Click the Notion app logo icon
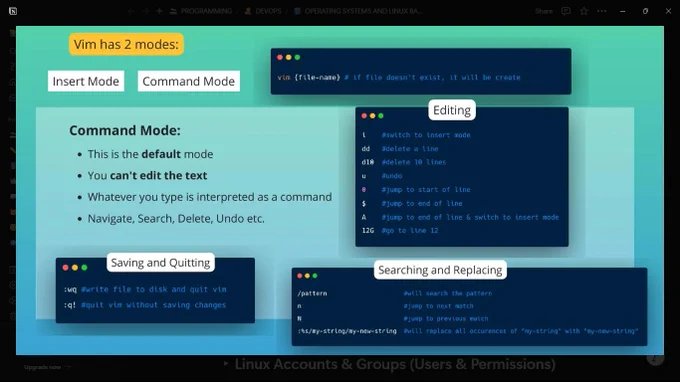 (x=13, y=11)
